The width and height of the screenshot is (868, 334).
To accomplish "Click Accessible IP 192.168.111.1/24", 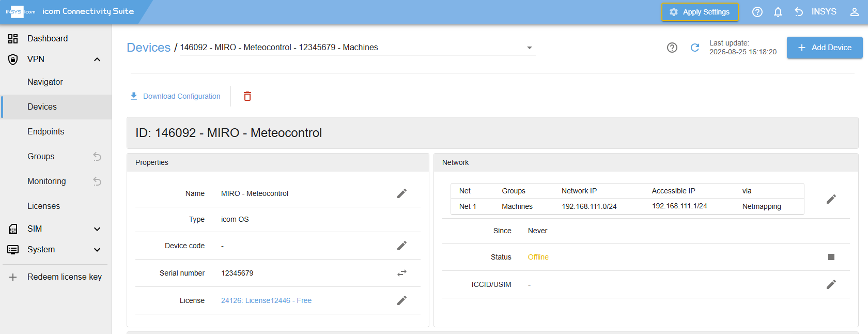I will point(679,206).
